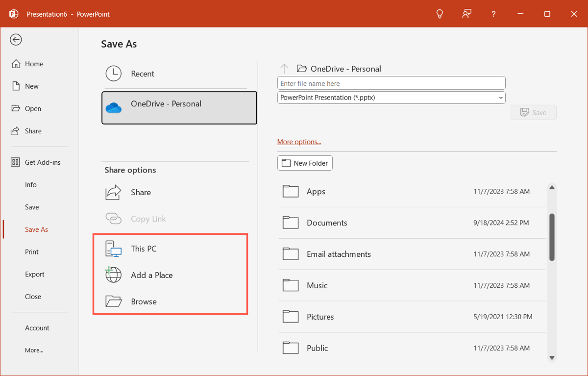Click the Documents date 9/18/2024 2:52 PM

[x=501, y=223]
